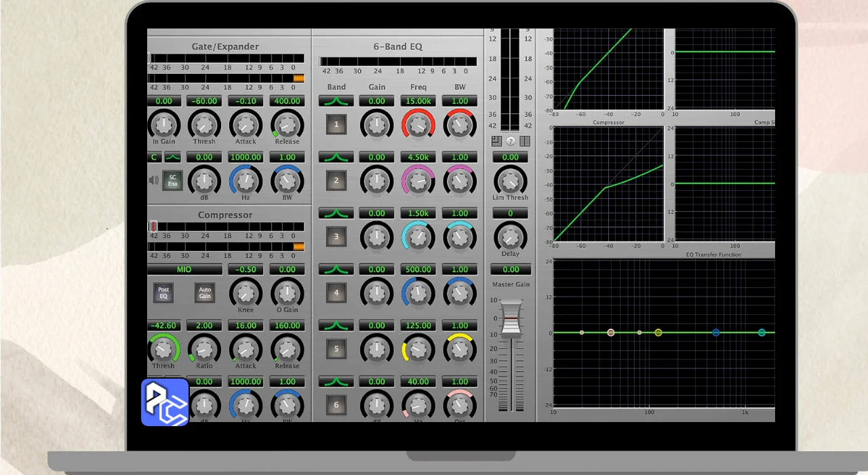868x475 pixels.
Task: Open the band 1 filter type selector
Action: (x=336, y=101)
